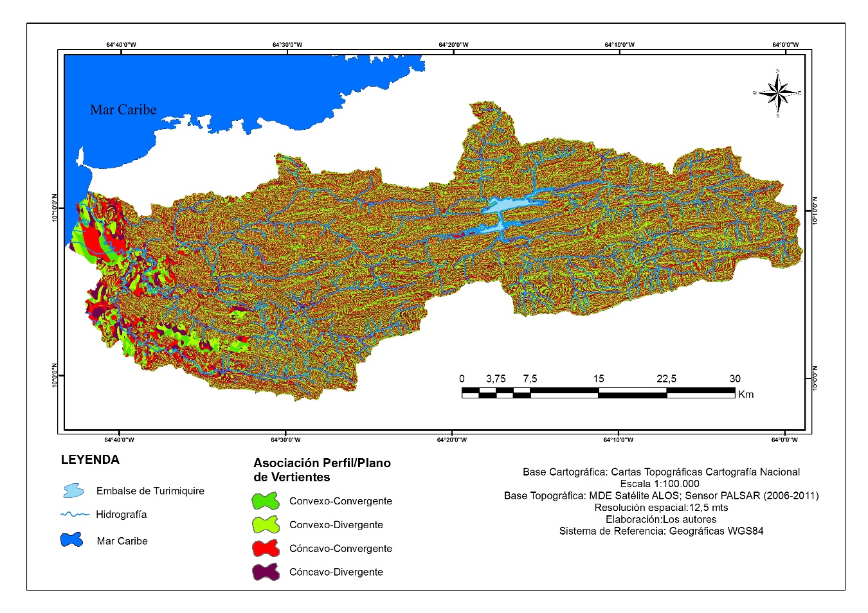Select the Mar Caribe legend symbol
Image resolution: width=868 pixels, height=613 pixels.
tap(71, 540)
